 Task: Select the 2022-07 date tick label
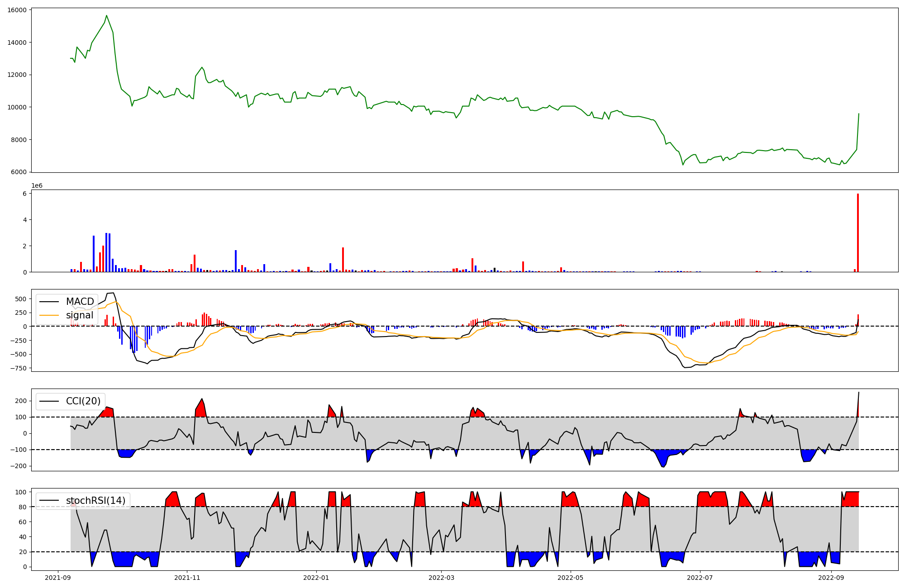[700, 578]
